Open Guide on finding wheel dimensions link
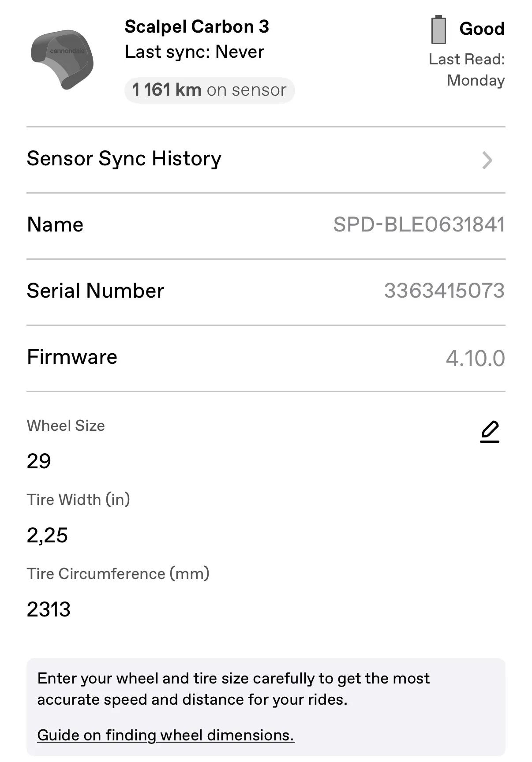The height and width of the screenshot is (762, 532). point(165,735)
